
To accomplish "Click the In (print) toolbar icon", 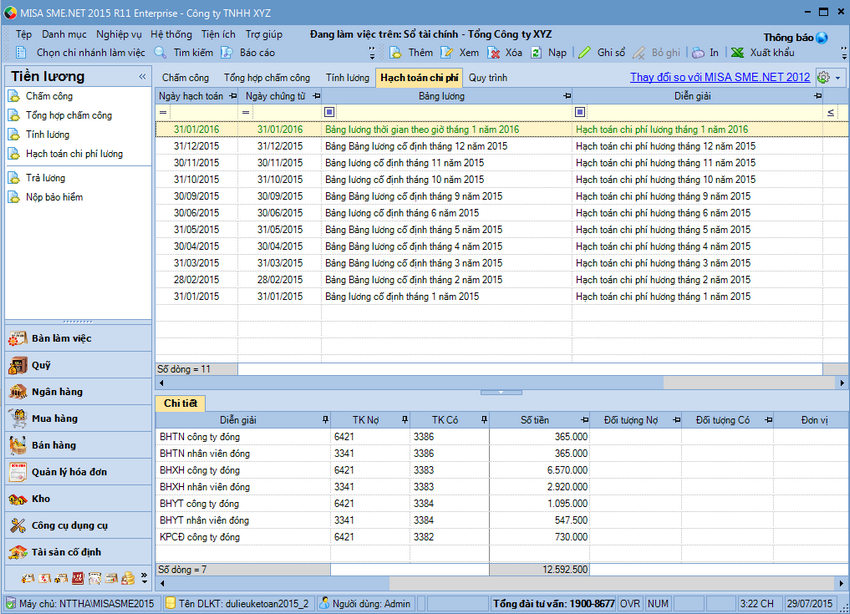I will point(698,53).
